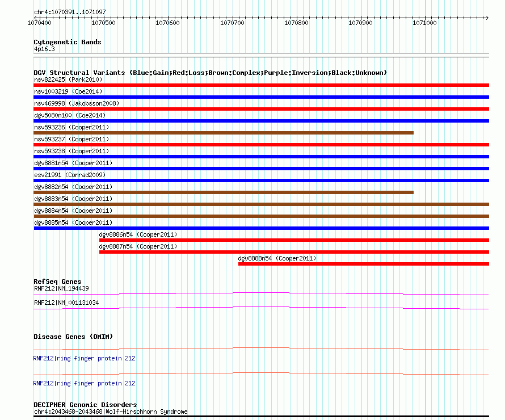
Task: Click the blue bar under dgv5080n100
Action: pyautogui.click(x=261, y=121)
